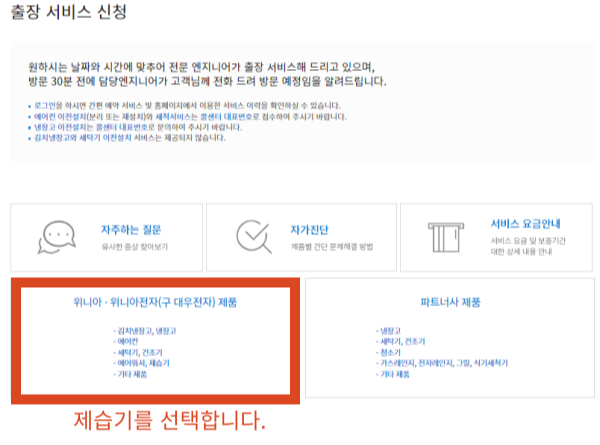The height and width of the screenshot is (445, 600).
Task: Click the '김치냉장고, 냉장고' item under 위니아 제품
Action: (145, 331)
